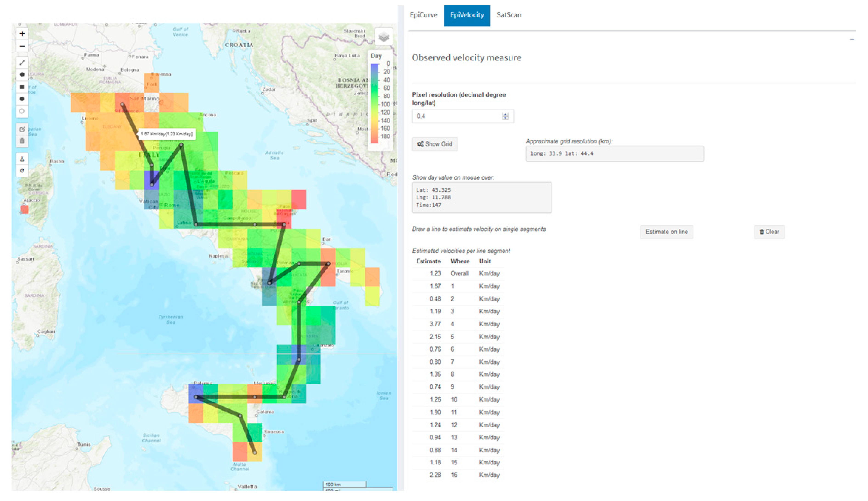
Task: Open the SatScan tab
Action: pos(509,15)
